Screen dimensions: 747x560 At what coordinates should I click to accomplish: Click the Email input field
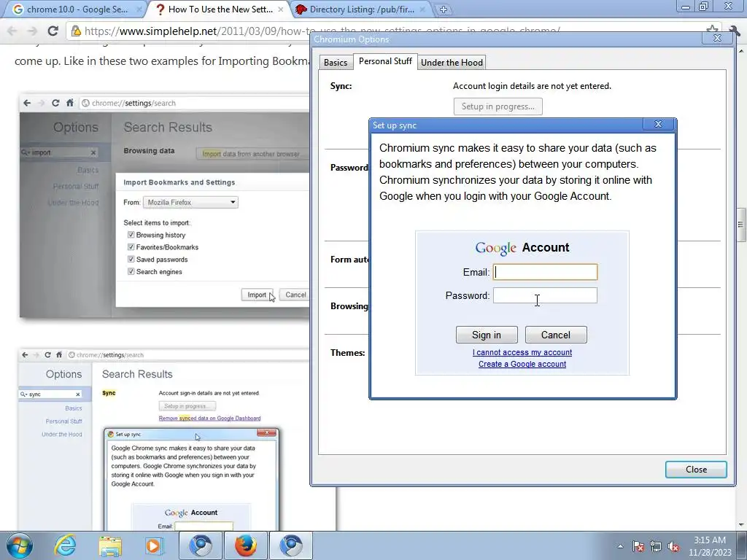tap(545, 272)
